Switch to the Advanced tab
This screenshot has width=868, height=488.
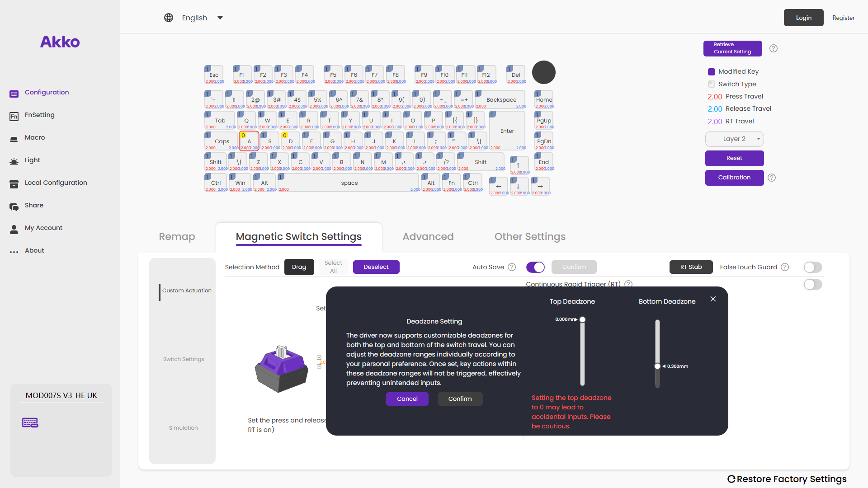(428, 236)
